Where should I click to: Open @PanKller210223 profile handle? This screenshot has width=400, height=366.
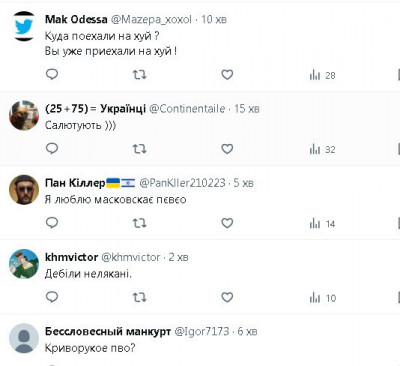coord(182,183)
